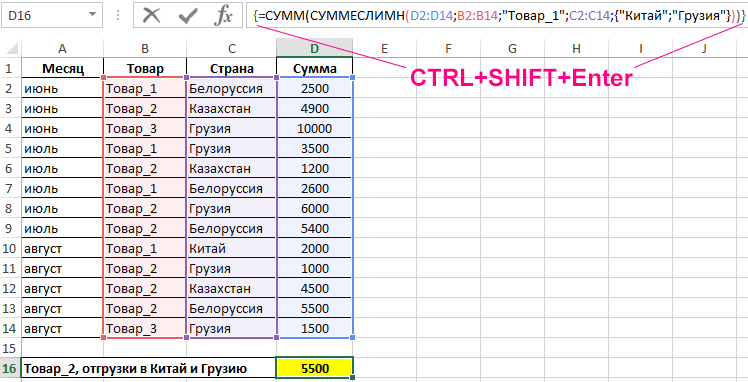This screenshot has height=382, width=748.
Task: Select column D header
Action: (314, 48)
